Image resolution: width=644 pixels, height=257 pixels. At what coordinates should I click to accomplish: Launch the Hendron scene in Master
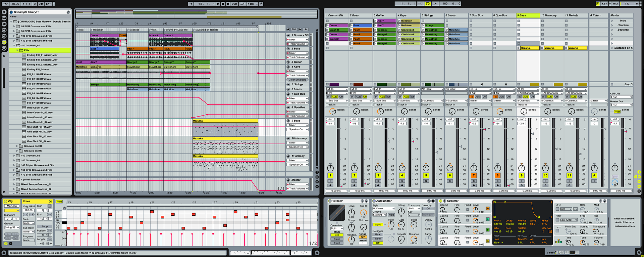point(612,25)
